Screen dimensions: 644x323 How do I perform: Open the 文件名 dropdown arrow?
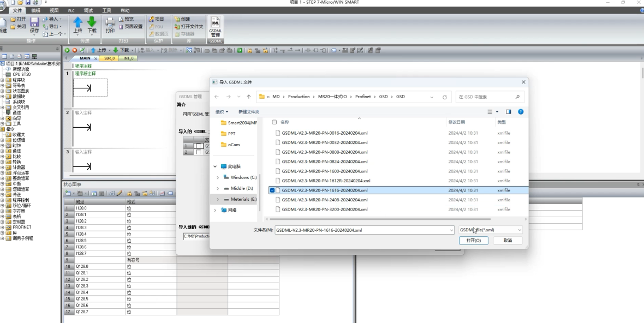click(x=451, y=230)
